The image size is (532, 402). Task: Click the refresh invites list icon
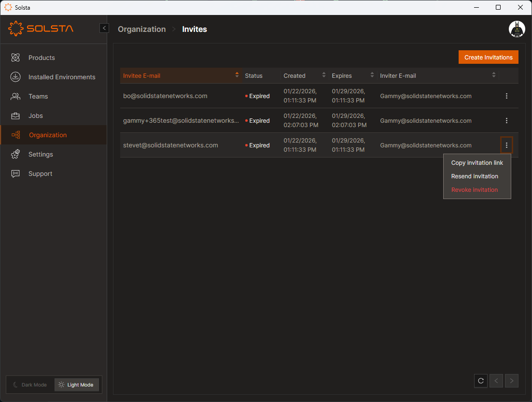point(481,381)
